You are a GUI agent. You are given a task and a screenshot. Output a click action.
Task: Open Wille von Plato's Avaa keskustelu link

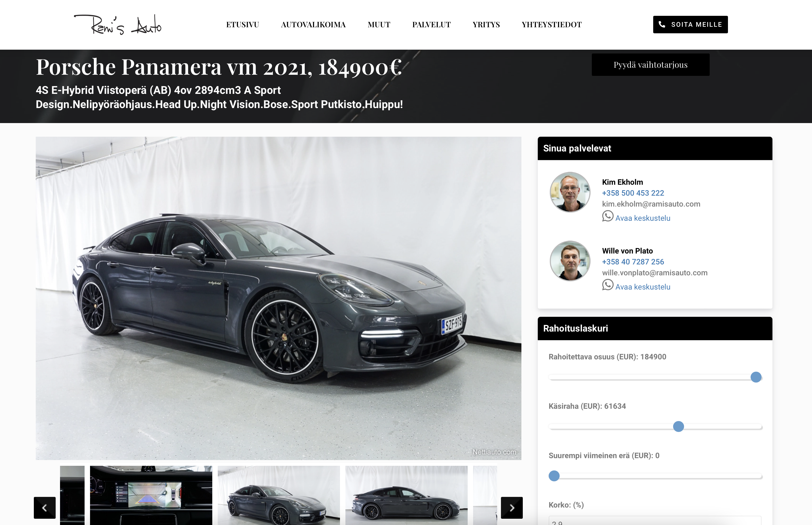643,287
